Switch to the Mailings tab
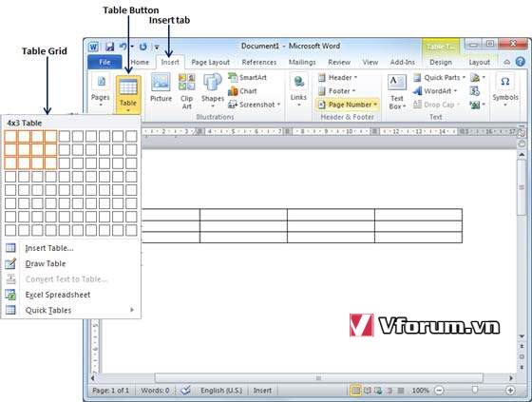This screenshot has width=532, height=402. pyautogui.click(x=302, y=62)
